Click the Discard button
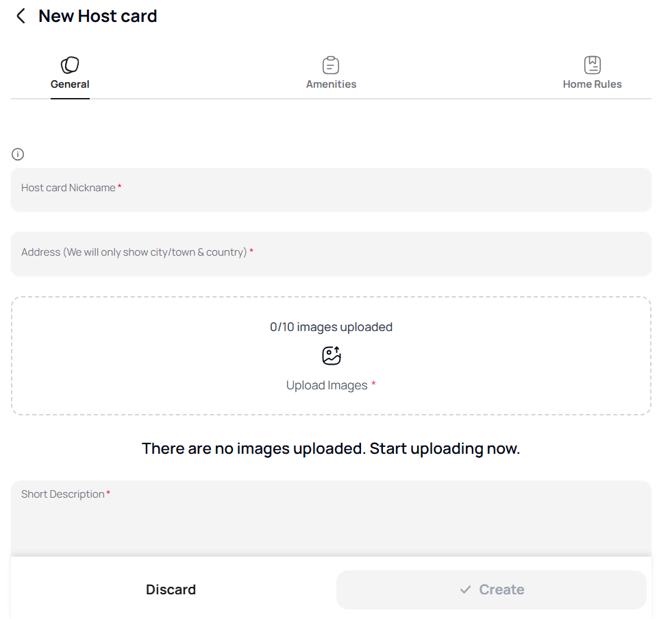This screenshot has height=619, width=672. pos(171,590)
